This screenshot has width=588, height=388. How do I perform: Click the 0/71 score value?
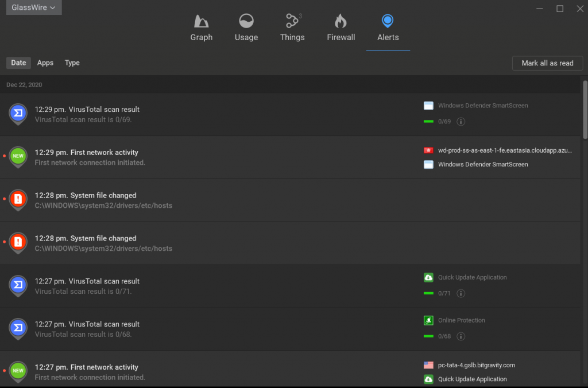444,293
